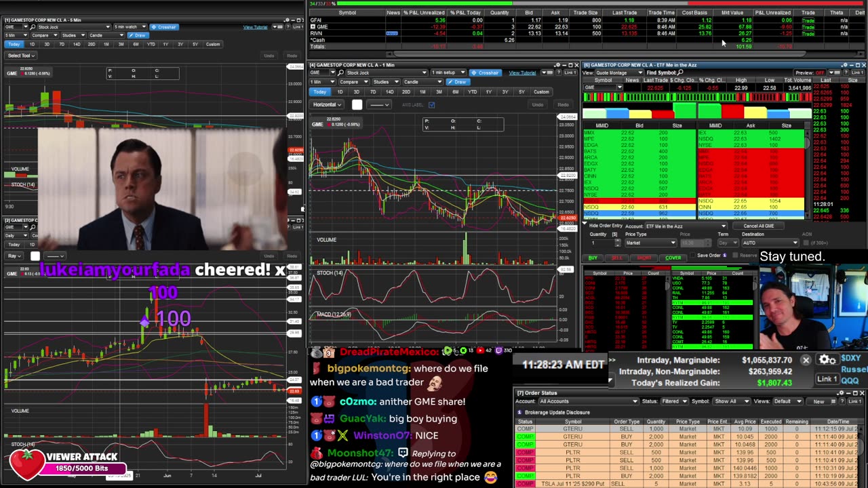
Task: Click Cancel All GME button
Action: [758, 226]
